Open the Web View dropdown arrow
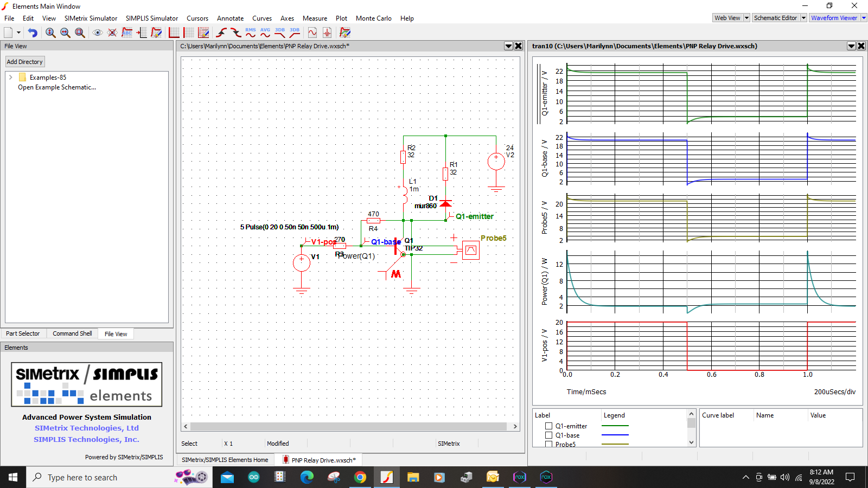This screenshot has height=488, width=868. 746,18
